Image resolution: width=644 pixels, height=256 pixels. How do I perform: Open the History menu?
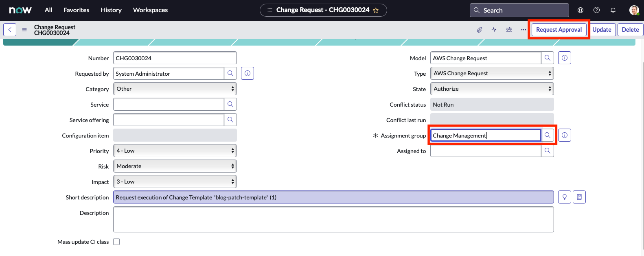111,10
